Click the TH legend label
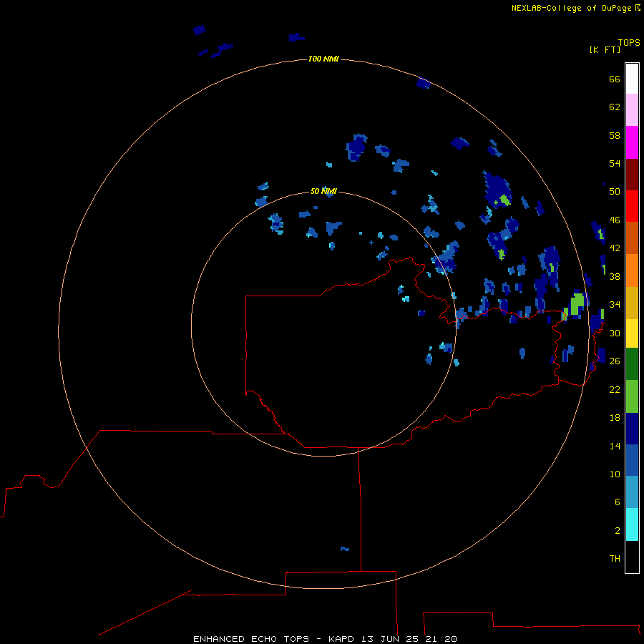This screenshot has width=644, height=644. 615,559
